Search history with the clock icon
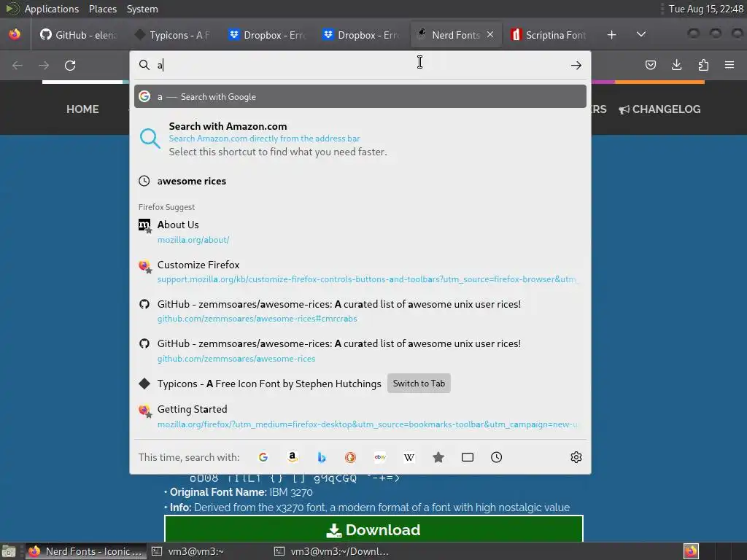The image size is (747, 560). (x=496, y=457)
